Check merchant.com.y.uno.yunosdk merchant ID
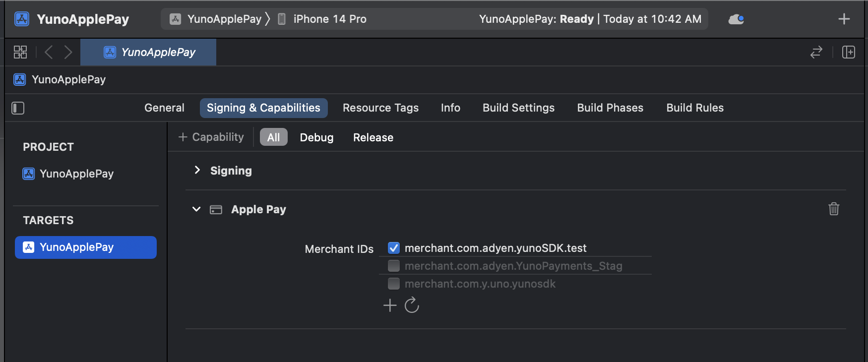Image resolution: width=868 pixels, height=362 pixels. tap(394, 284)
